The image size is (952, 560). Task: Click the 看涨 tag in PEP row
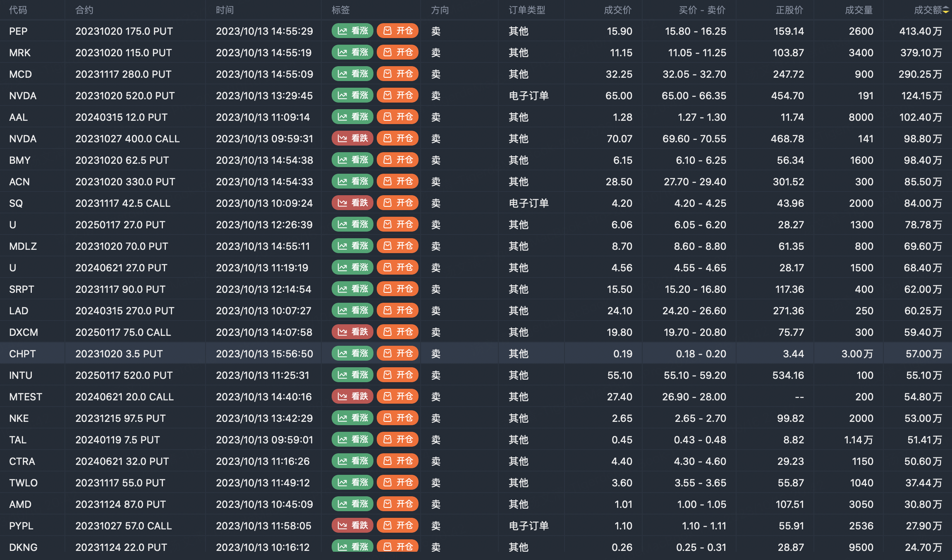click(352, 31)
